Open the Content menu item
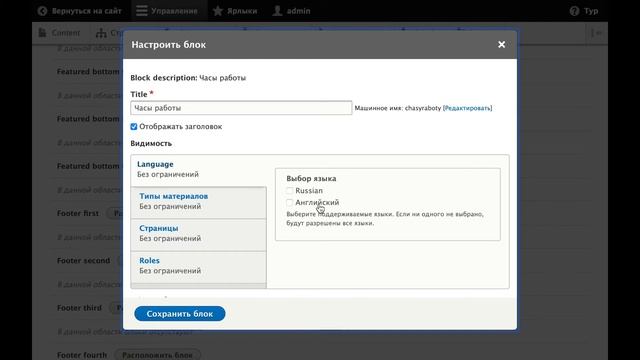The height and width of the screenshot is (360, 640). (60, 33)
